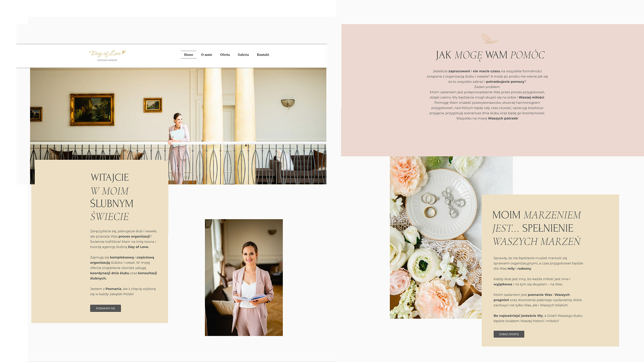Select the Home menu item
The image size is (644, 362).
189,55
